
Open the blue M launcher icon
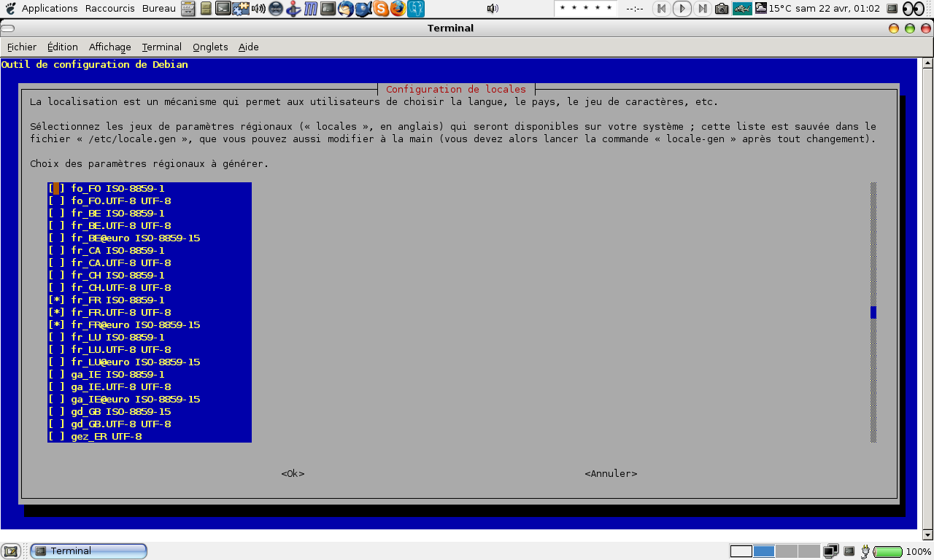coord(311,9)
